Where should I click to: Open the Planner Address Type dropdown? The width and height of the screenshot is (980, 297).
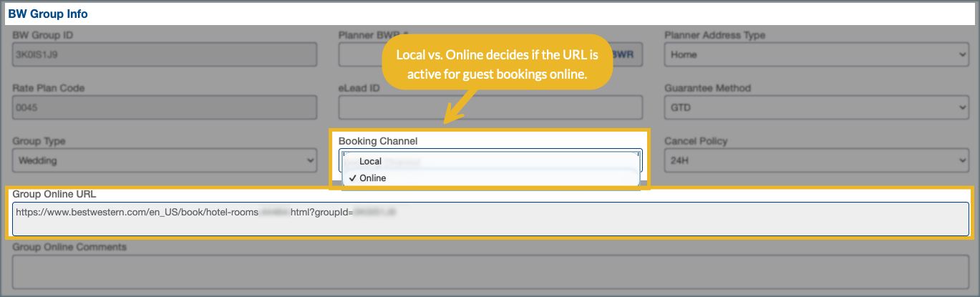(815, 54)
